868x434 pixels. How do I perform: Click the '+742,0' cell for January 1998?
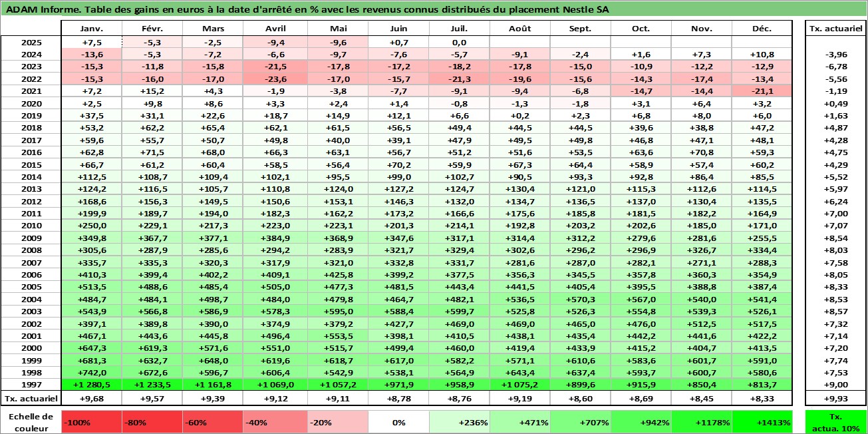pos(91,372)
